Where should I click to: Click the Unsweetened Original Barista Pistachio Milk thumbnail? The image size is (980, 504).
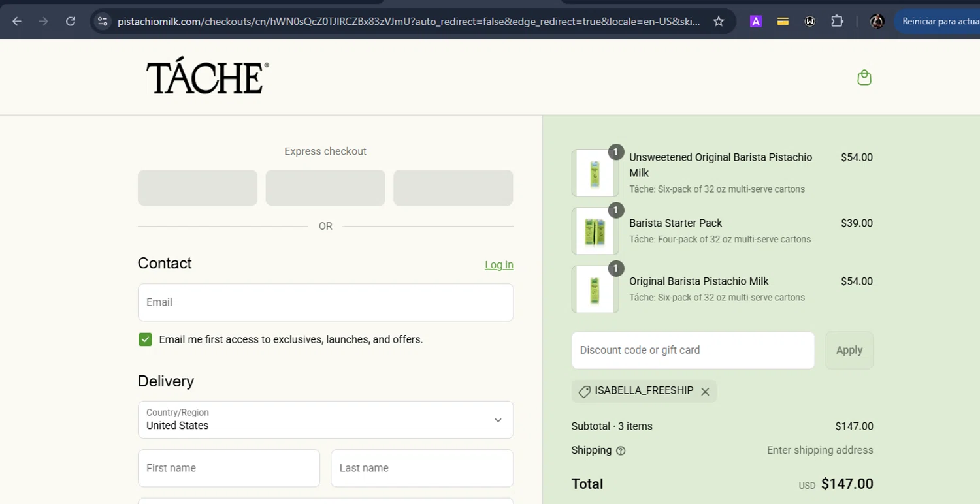(x=595, y=173)
